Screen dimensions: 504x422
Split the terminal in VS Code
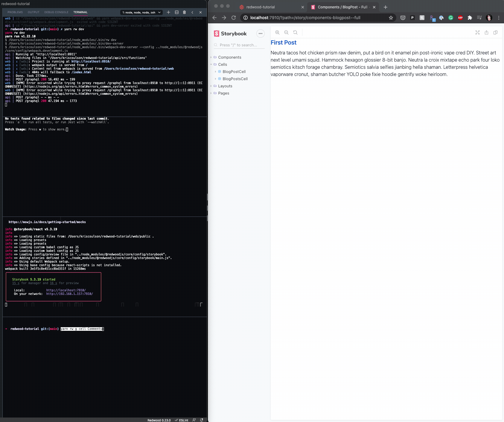click(x=176, y=12)
